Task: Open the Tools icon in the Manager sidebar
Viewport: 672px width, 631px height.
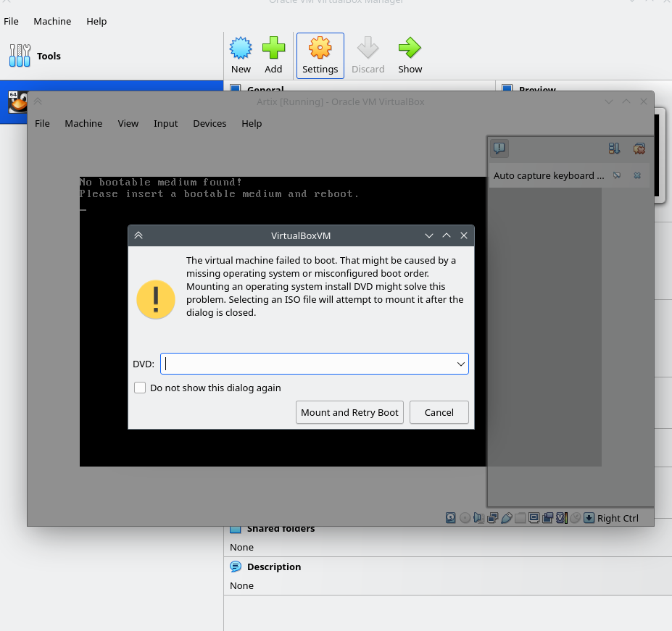Action: [20, 56]
